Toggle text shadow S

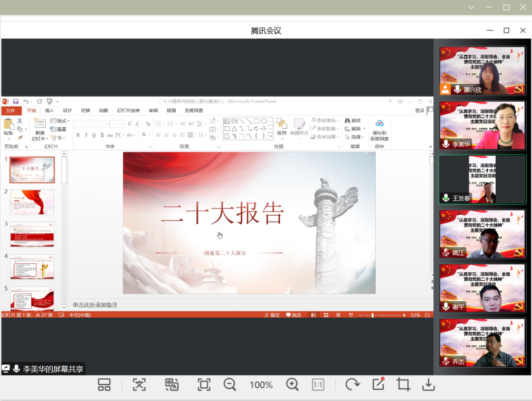(x=102, y=135)
